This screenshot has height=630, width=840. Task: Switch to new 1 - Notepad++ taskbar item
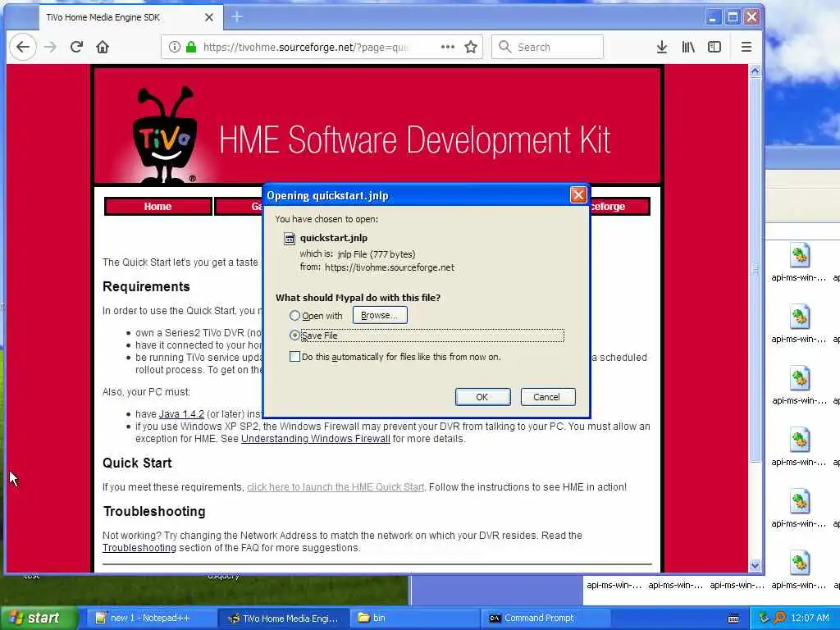(x=150, y=619)
